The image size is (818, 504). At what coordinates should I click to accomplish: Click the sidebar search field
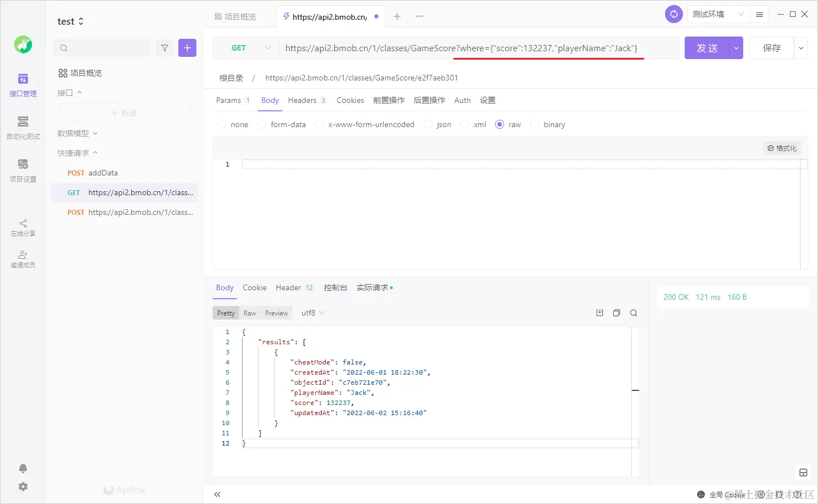(102, 48)
